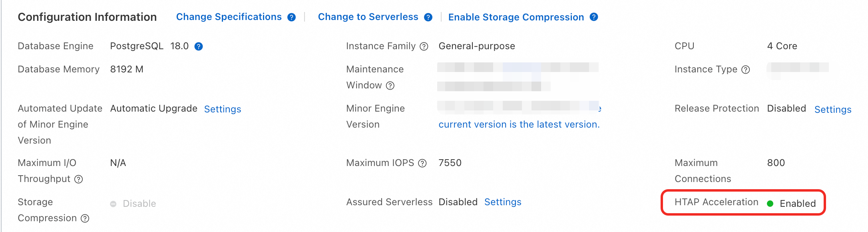Screen dimensions: 868x232
Task: Click question mark icon beside Instance Type
Action: click(746, 70)
